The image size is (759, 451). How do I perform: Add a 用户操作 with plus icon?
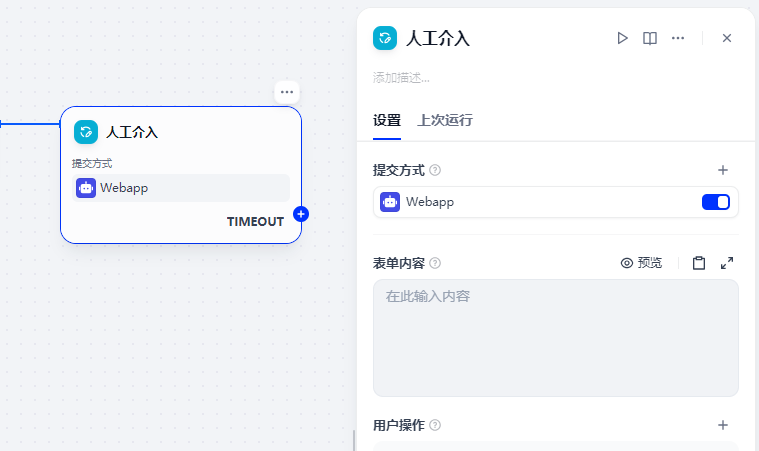(x=723, y=425)
